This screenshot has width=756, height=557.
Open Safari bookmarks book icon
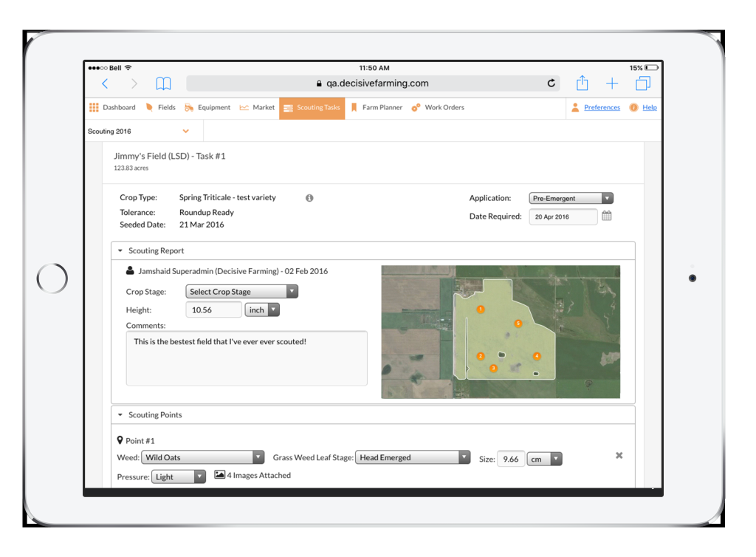(163, 83)
